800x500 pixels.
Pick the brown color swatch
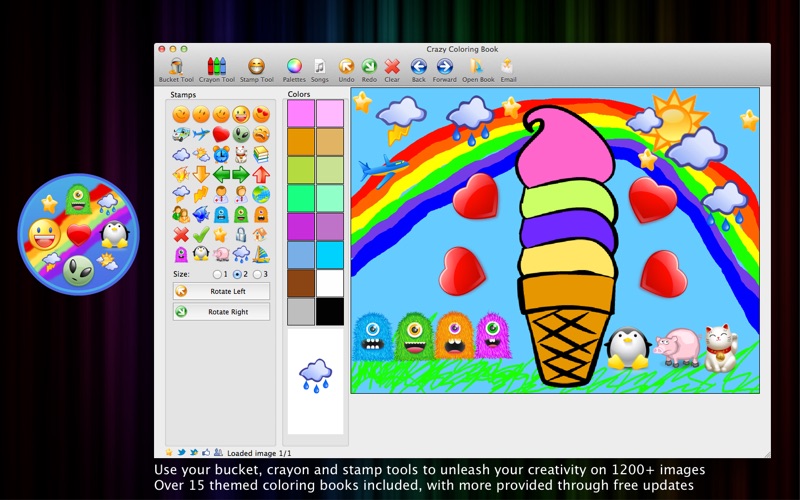(301, 283)
